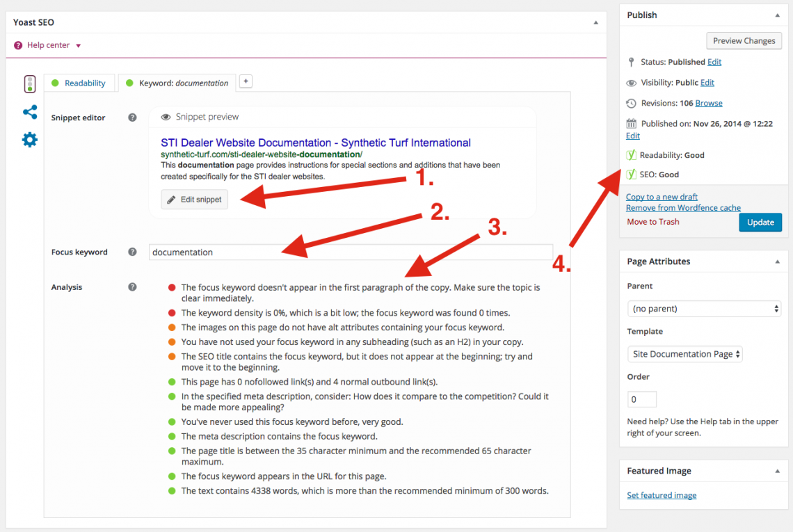This screenshot has width=793, height=532.
Task: Open the Yoast social share settings
Action: click(x=30, y=112)
